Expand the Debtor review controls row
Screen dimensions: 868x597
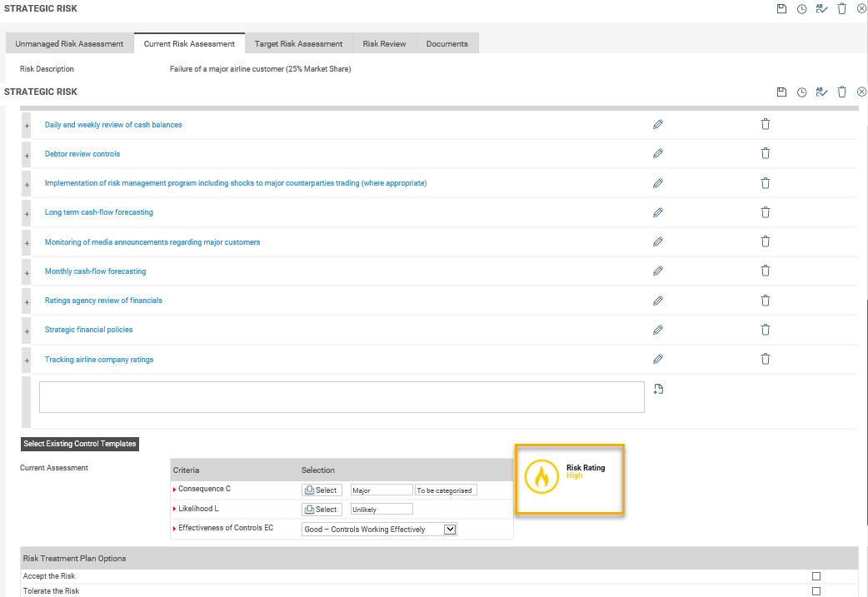pos(27,154)
